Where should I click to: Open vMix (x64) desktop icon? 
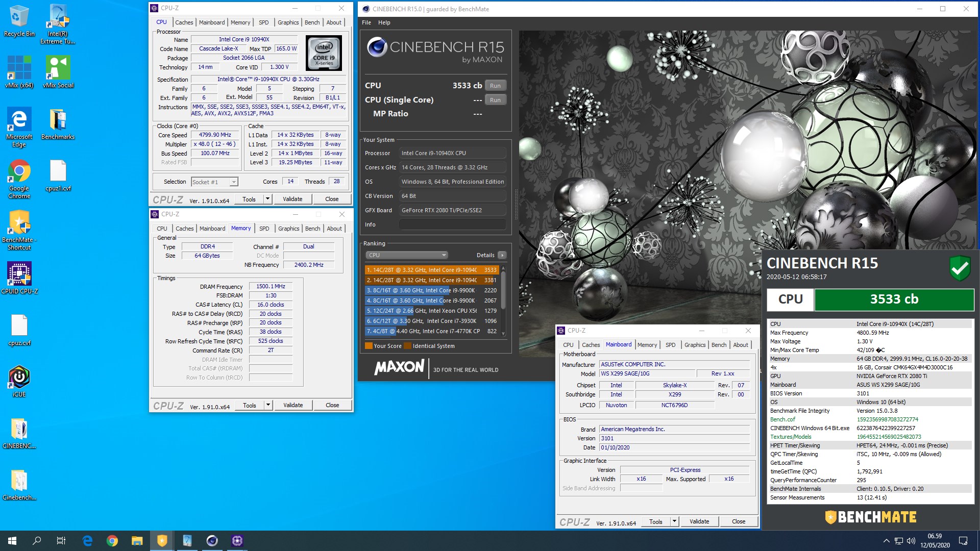click(x=19, y=72)
